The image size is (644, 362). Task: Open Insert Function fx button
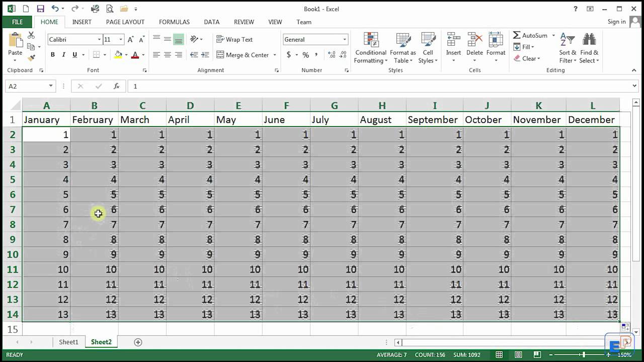pyautogui.click(x=116, y=86)
